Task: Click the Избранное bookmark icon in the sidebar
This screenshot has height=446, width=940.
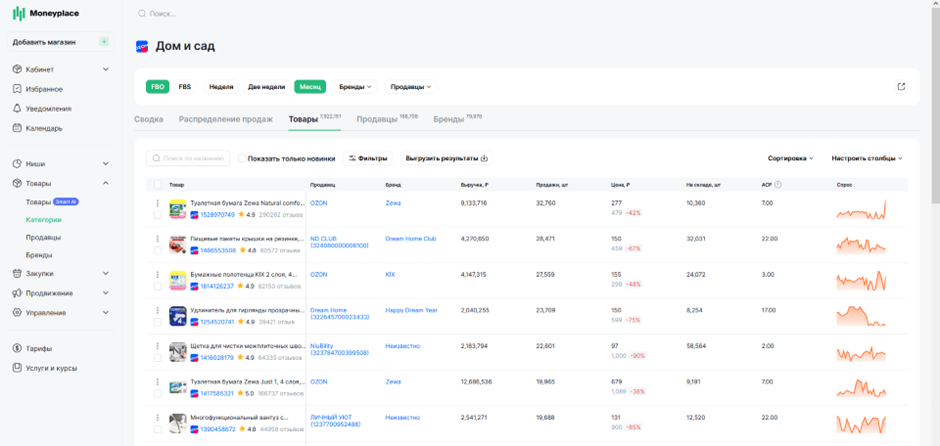Action: point(17,89)
